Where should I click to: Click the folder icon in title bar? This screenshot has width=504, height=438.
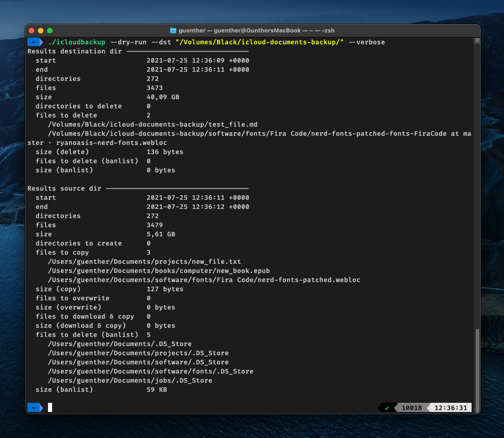click(173, 31)
